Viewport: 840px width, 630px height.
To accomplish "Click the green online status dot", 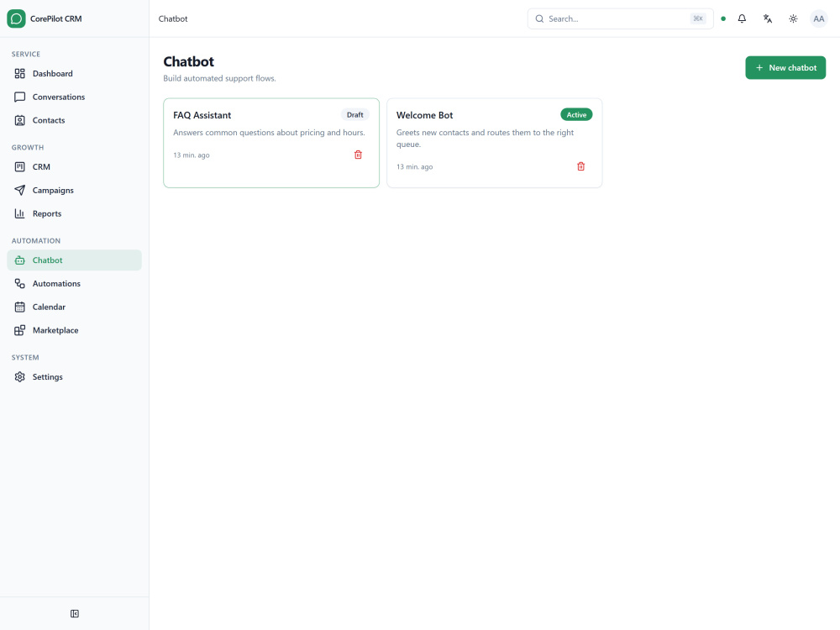I will tap(723, 18).
